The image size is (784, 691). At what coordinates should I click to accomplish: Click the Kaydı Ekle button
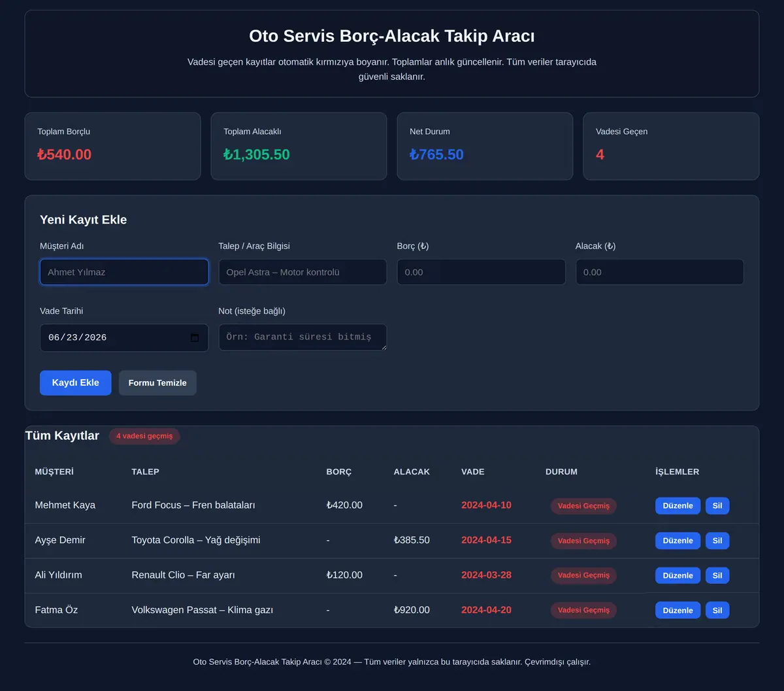[76, 383]
